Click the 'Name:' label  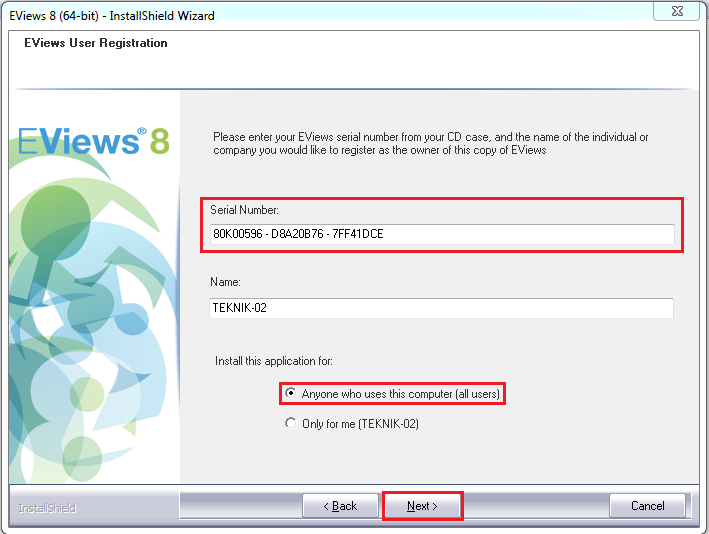point(225,282)
